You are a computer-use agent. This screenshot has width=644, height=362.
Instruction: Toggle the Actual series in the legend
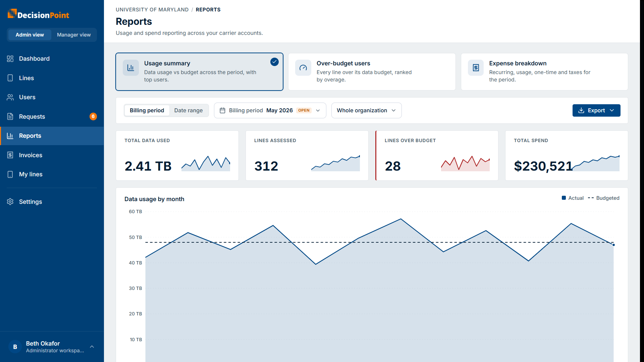[x=573, y=198]
